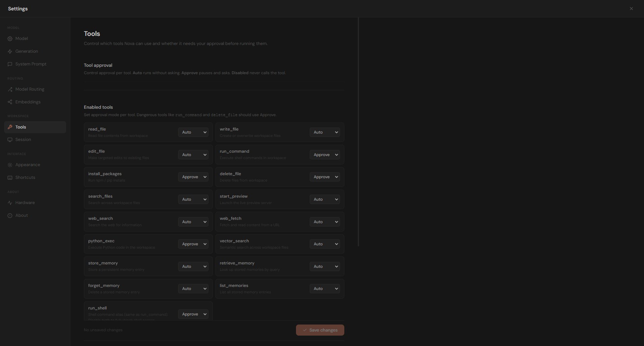Open retrieve_memory approval dropdown
This screenshot has width=644, height=346.
(325, 266)
